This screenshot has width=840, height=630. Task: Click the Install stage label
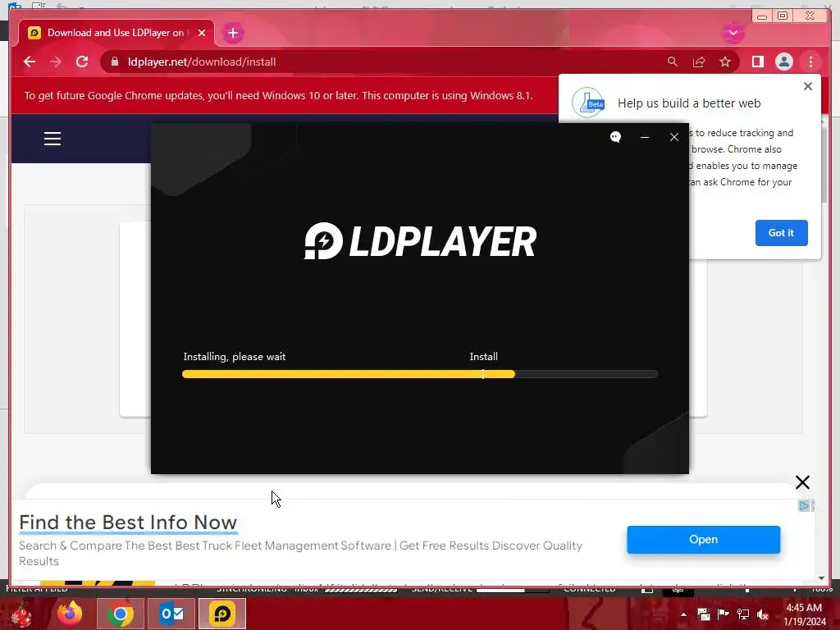tap(484, 357)
